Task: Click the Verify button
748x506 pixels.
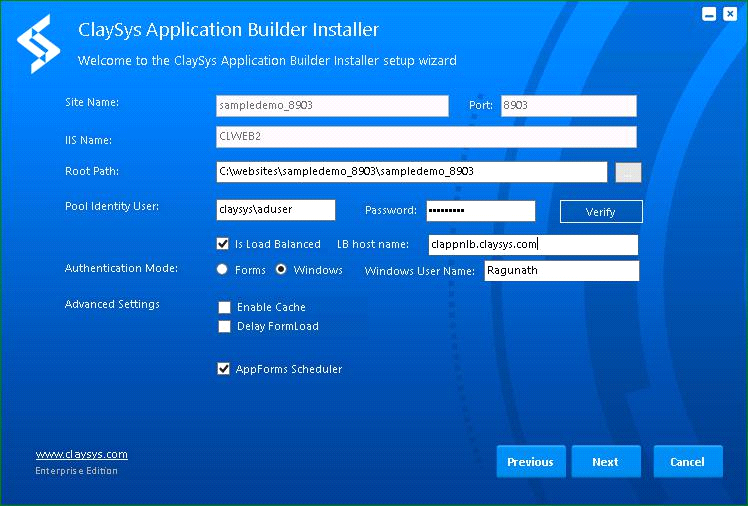Action: click(601, 212)
